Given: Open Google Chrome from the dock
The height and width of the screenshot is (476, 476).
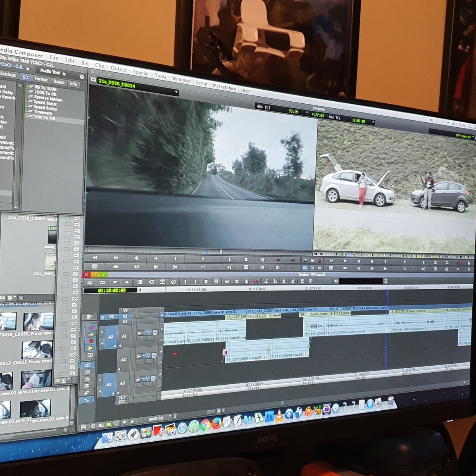Looking at the screenshot, I should [x=205, y=426].
